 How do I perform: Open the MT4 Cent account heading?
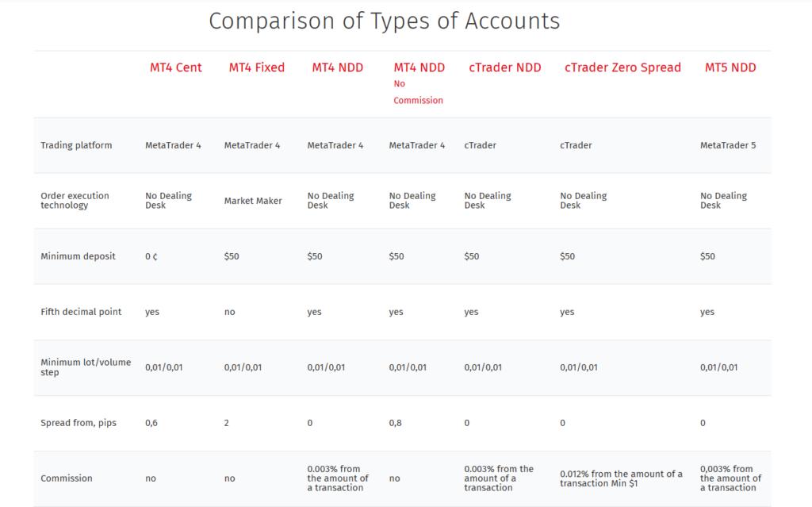click(175, 67)
